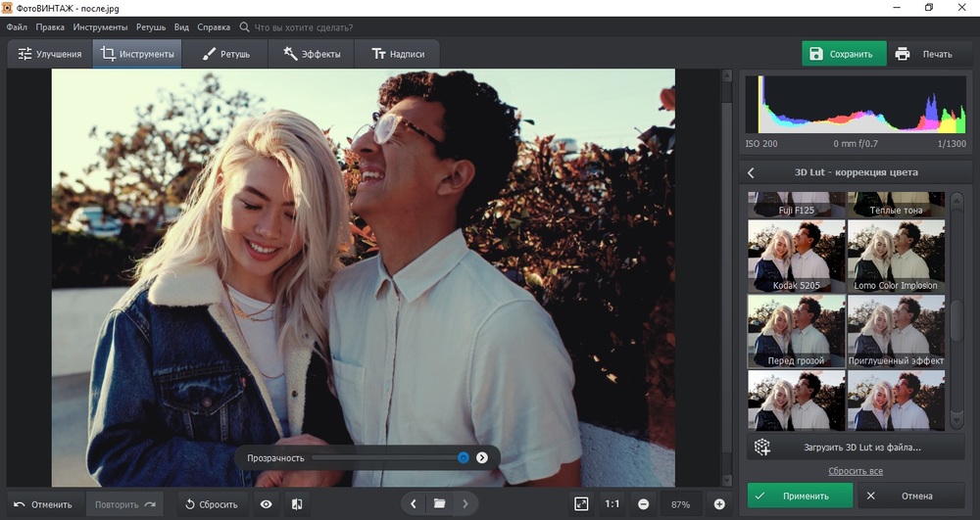Click the green Применить button
The width and height of the screenshot is (980, 520).
pyautogui.click(x=800, y=496)
